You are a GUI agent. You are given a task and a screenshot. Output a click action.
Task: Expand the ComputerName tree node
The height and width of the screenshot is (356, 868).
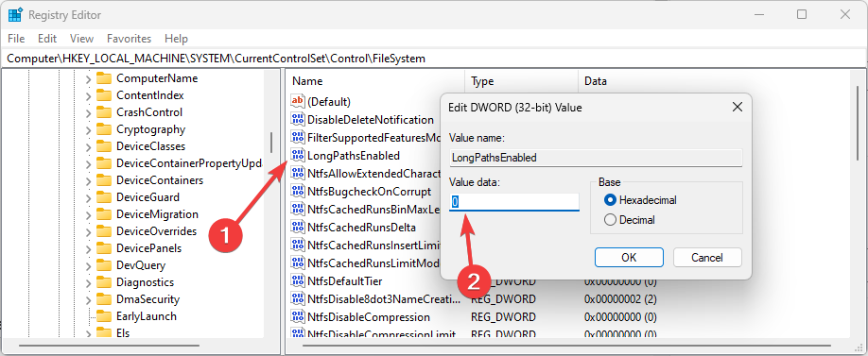pyautogui.click(x=88, y=79)
